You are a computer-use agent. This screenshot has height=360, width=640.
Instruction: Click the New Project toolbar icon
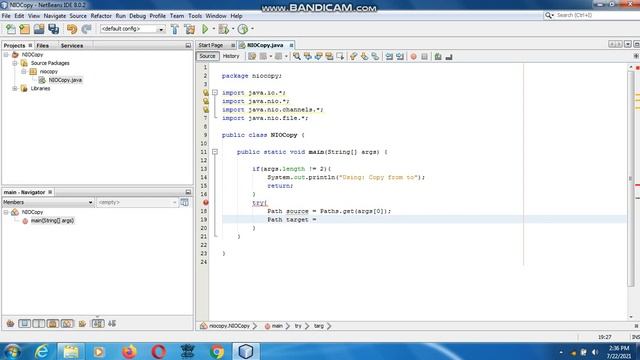tap(24, 29)
